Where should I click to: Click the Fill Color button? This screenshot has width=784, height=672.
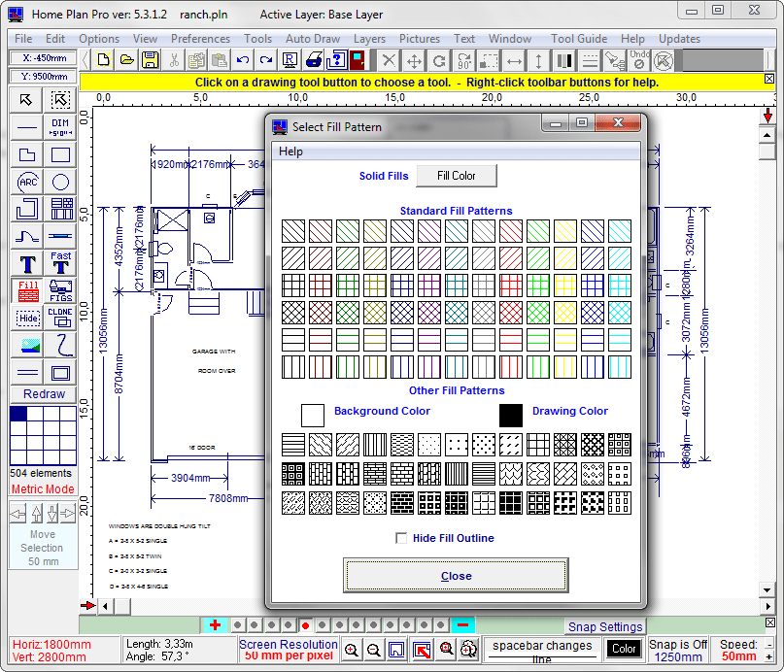tap(456, 176)
